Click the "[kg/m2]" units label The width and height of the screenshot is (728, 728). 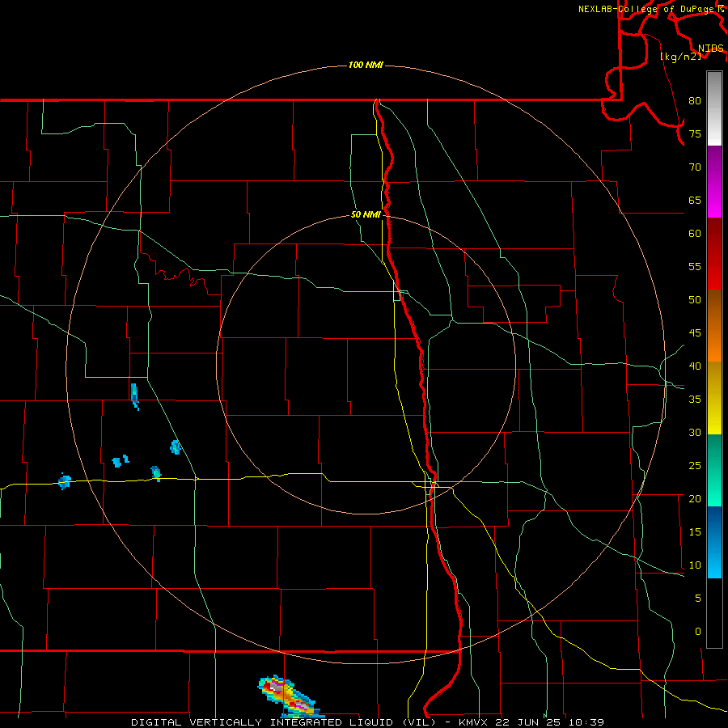[x=680, y=57]
